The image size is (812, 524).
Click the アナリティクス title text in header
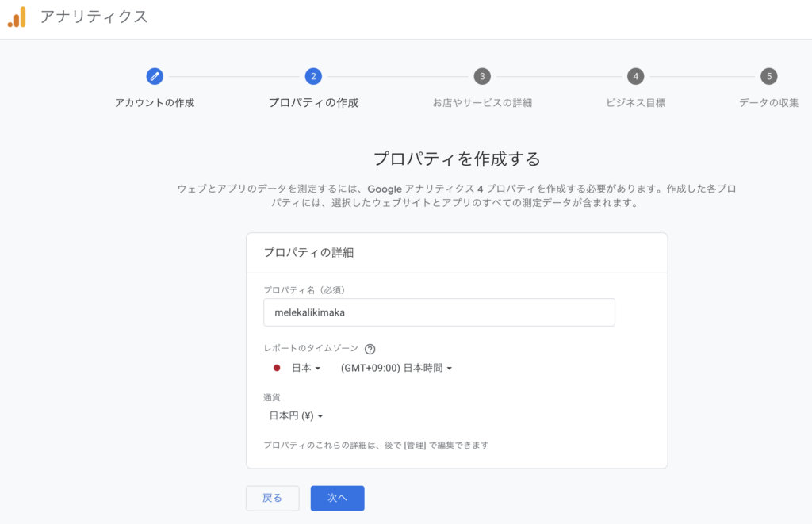94,17
